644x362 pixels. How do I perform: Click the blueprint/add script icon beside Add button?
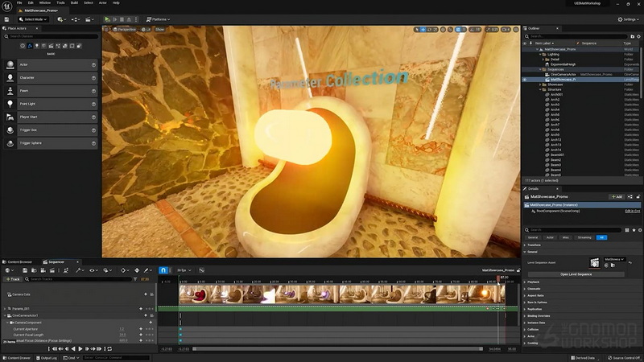[630, 197]
